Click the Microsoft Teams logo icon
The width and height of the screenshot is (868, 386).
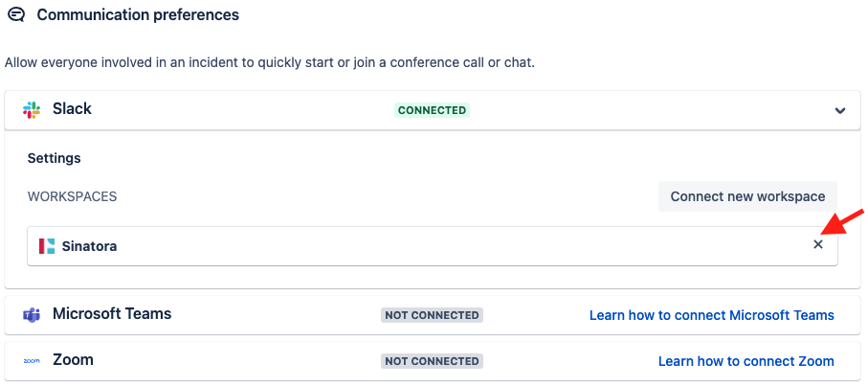click(32, 315)
